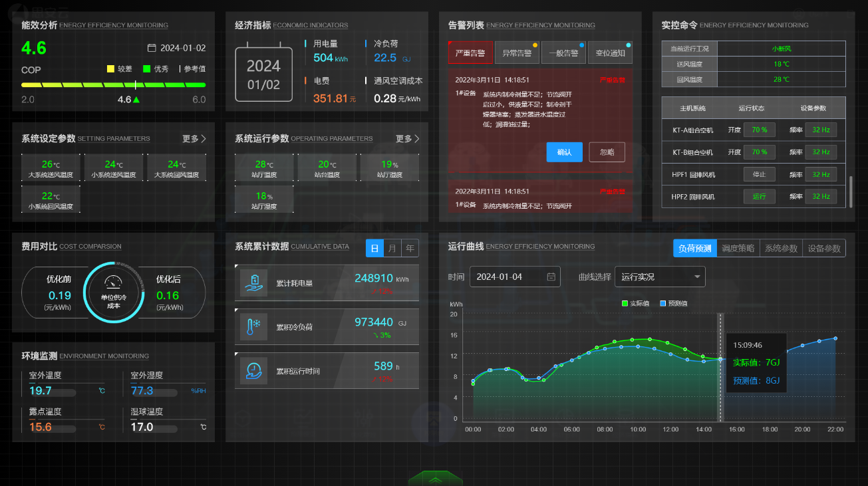Open the 2024-01-04 date picker field
The image size is (868, 486).
(x=515, y=277)
